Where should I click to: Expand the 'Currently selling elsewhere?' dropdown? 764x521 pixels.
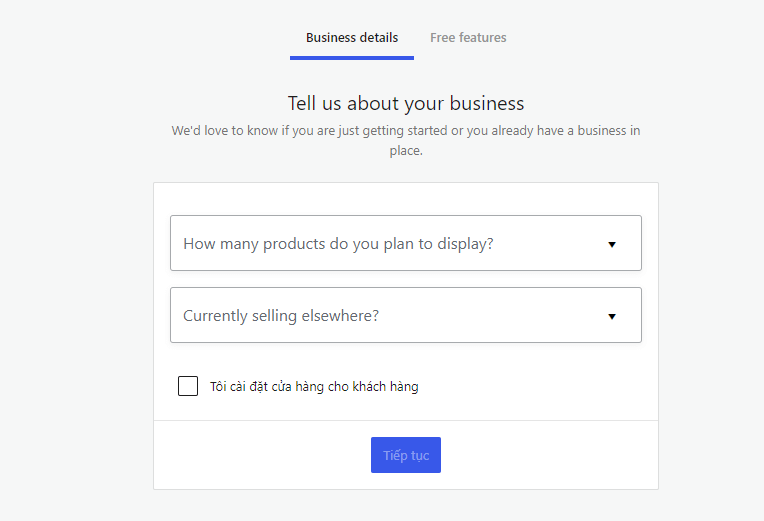(405, 315)
